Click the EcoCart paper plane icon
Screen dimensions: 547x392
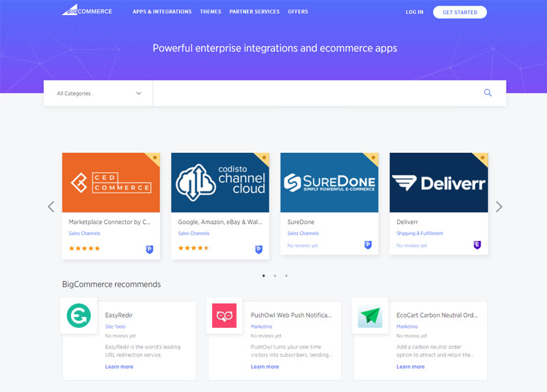coord(370,316)
